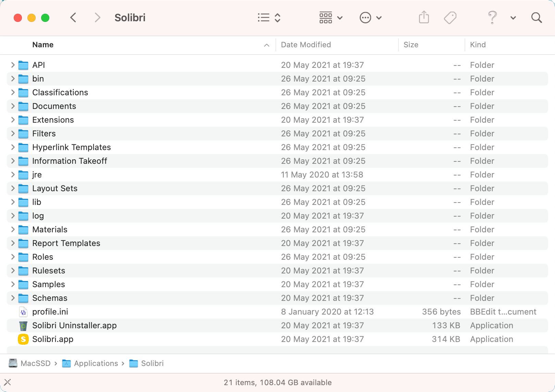
Task: Select the Samples folder icon
Action: 23,284
